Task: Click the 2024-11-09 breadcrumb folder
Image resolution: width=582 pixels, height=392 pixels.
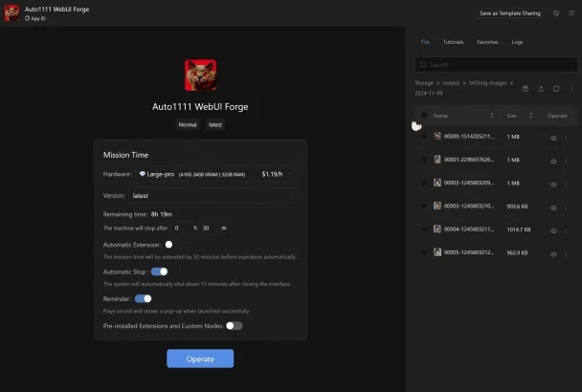Action: click(x=429, y=93)
